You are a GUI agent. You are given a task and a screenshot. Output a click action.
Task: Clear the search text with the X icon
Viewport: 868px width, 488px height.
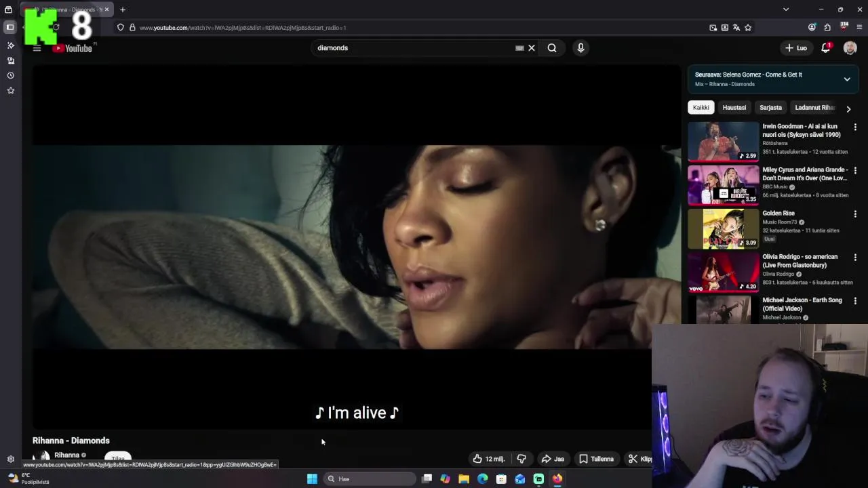point(532,48)
